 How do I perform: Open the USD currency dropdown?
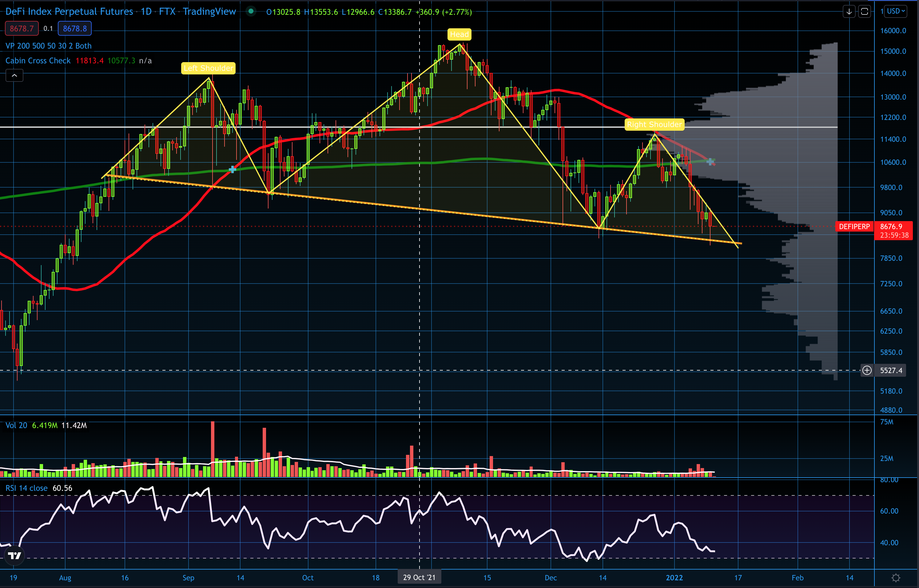click(896, 11)
